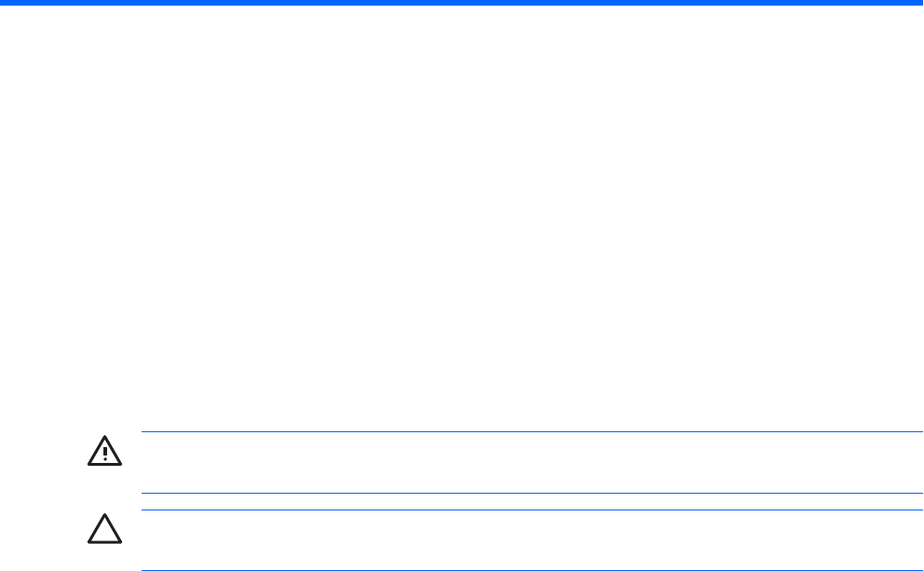Click the blue line above the caution note
The width and height of the screenshot is (924, 571).
click(x=532, y=510)
